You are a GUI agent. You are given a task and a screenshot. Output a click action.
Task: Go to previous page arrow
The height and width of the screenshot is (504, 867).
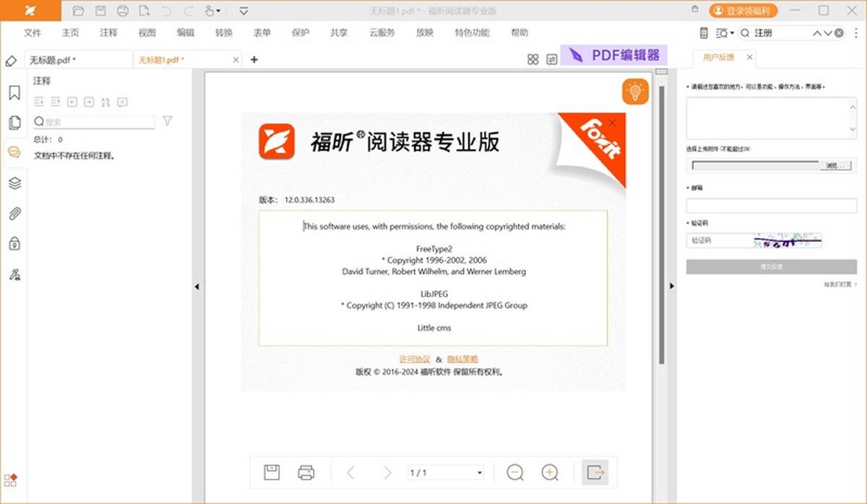click(350, 472)
